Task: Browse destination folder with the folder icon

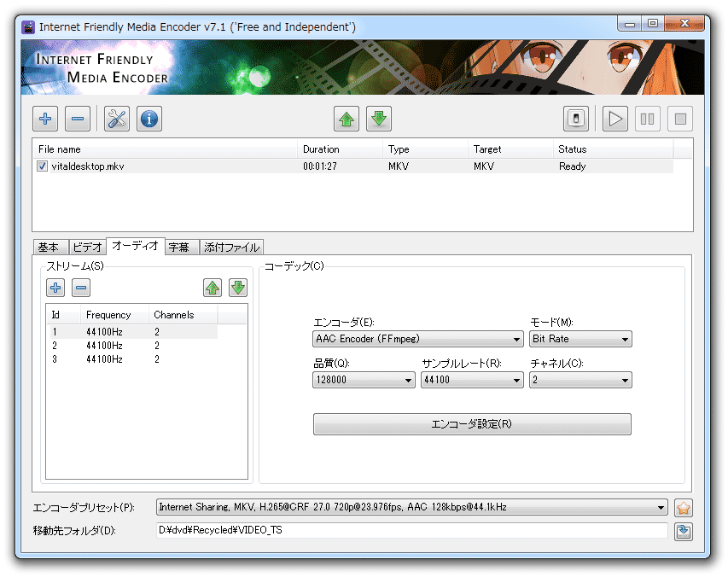Action: coord(684,532)
